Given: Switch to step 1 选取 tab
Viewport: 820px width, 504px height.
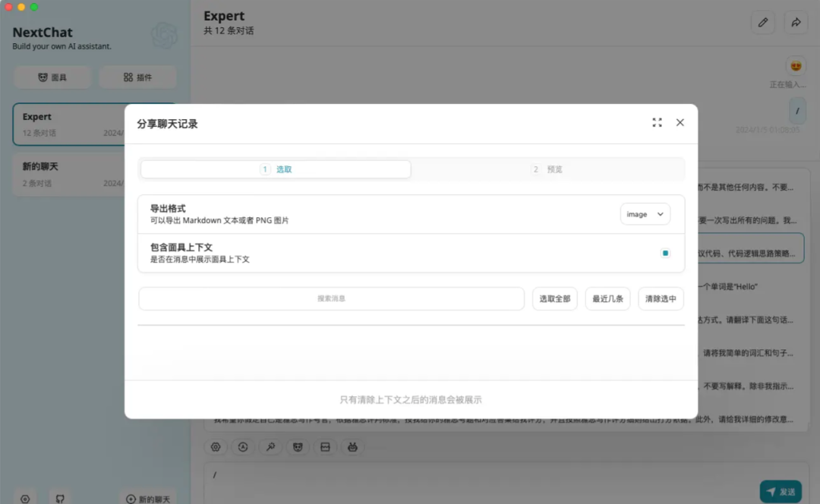Looking at the screenshot, I should coord(276,169).
